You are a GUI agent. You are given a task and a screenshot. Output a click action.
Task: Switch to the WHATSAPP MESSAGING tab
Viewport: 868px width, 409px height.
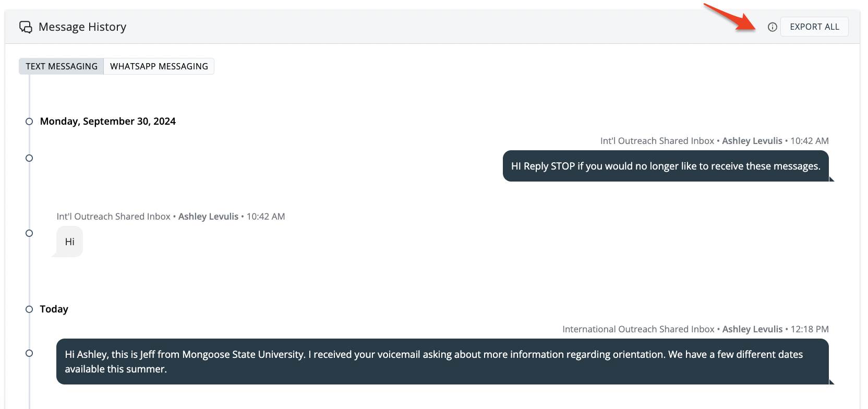click(159, 66)
